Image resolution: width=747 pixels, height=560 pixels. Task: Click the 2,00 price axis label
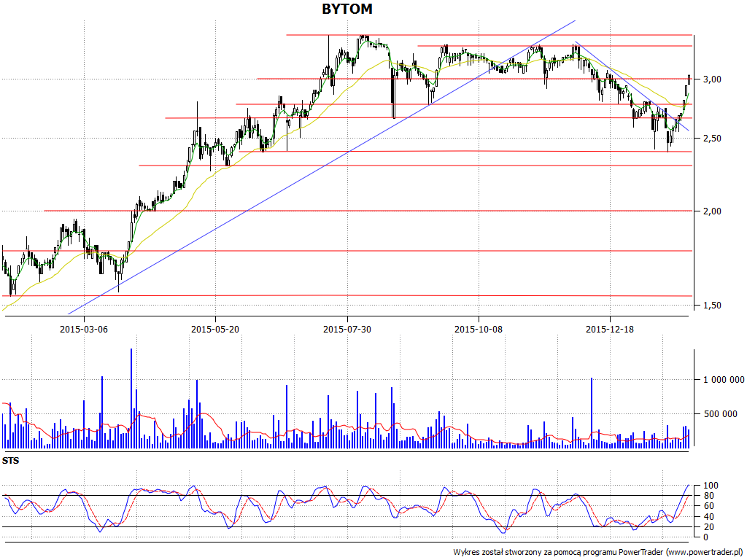[x=712, y=211]
